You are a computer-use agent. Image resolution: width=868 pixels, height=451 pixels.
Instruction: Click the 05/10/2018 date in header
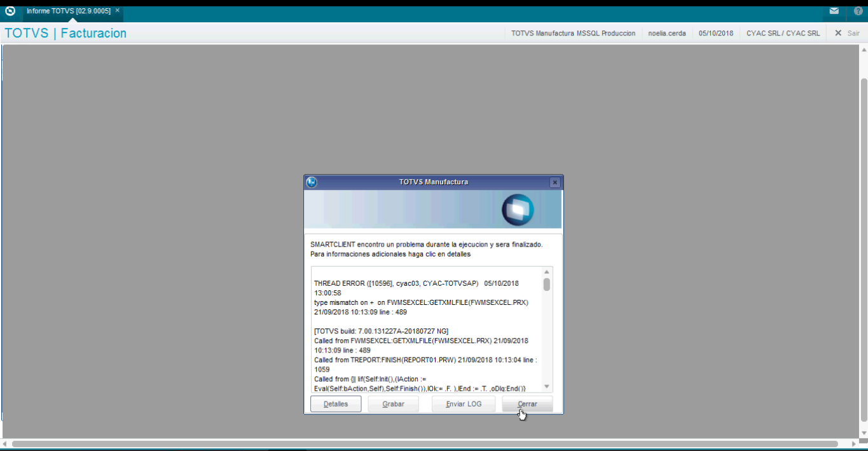tap(716, 33)
